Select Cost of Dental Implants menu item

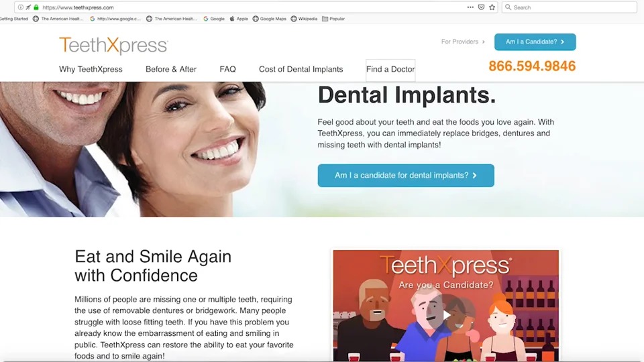[x=301, y=69]
